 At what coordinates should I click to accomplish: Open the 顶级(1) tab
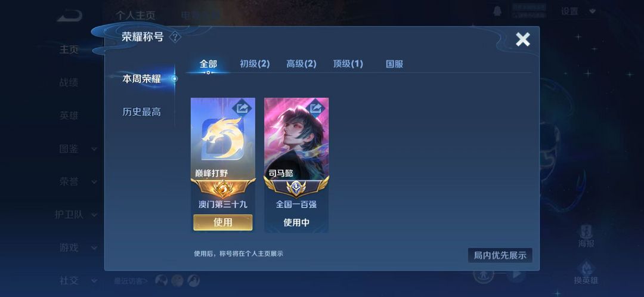[x=348, y=64]
